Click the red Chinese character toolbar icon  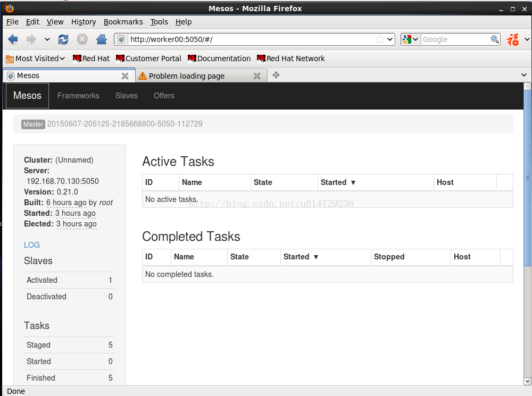click(x=513, y=39)
